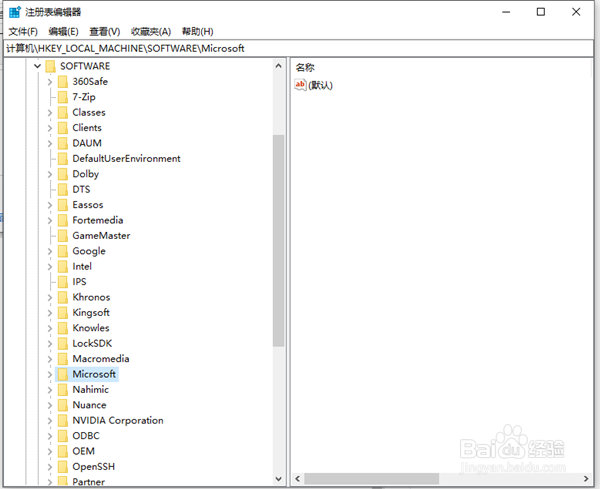Select the OEM key label
Screen dimensions: 600x489
(x=84, y=451)
